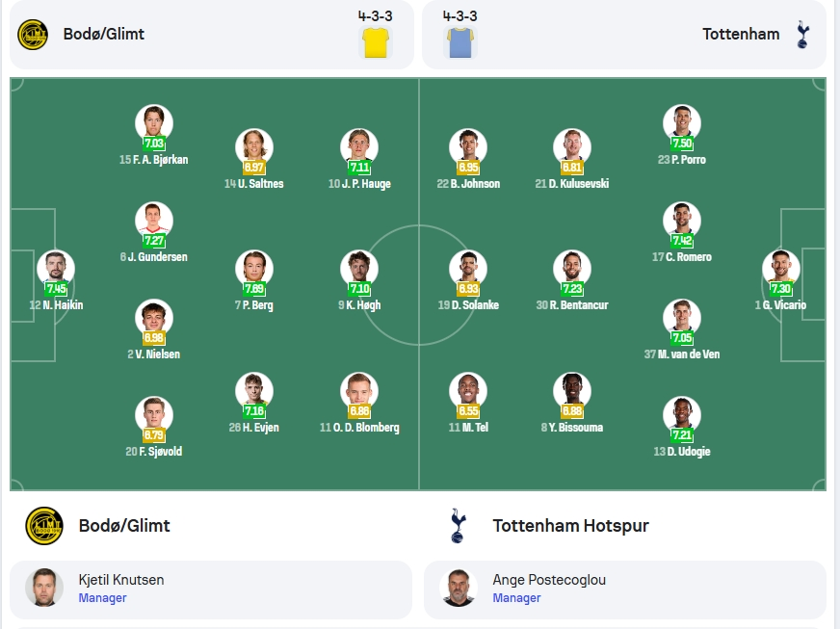
Task: Click C. Romero player avatar
Action: [682, 221]
